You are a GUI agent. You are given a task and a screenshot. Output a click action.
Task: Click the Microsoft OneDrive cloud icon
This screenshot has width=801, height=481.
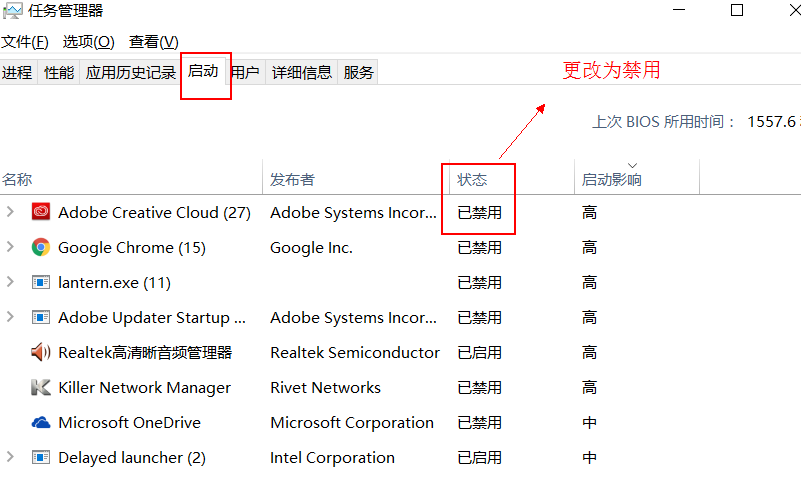pyautogui.click(x=41, y=422)
